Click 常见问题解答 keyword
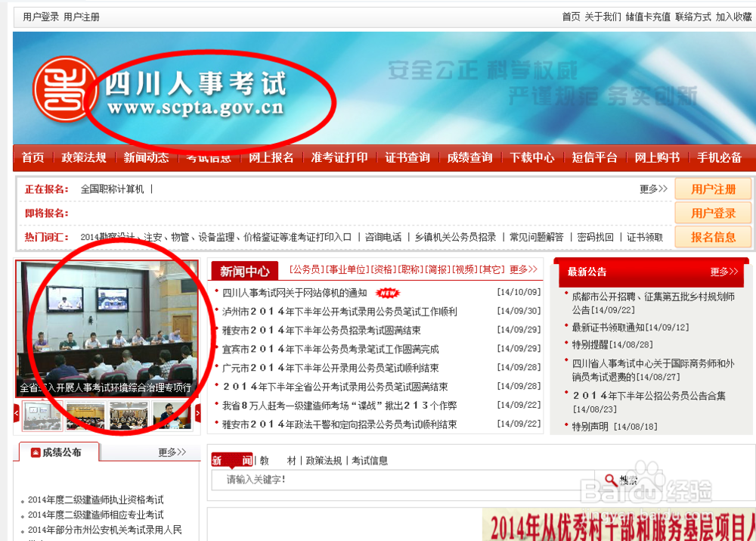This screenshot has width=756, height=541. click(537, 237)
